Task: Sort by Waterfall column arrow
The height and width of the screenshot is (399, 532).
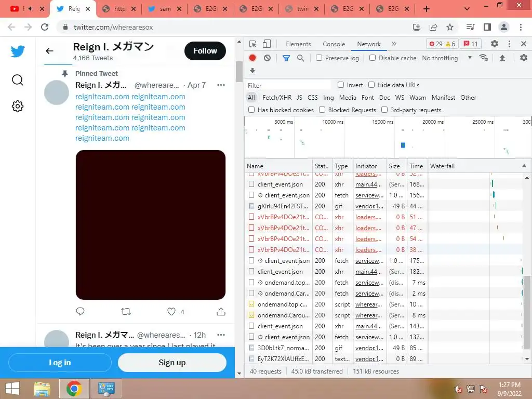Action: click(524, 166)
